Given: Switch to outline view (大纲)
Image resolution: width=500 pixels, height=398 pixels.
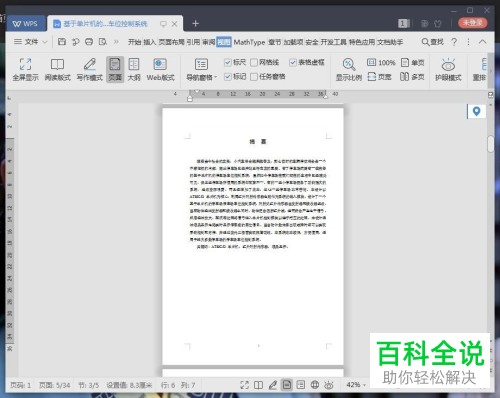Looking at the screenshot, I should [x=134, y=69].
